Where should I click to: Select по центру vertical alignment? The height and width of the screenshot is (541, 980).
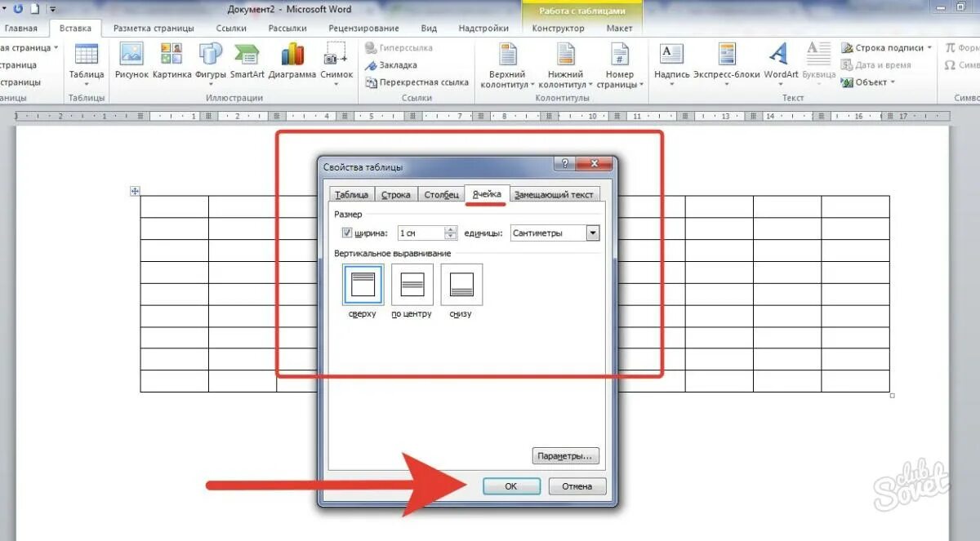412,285
